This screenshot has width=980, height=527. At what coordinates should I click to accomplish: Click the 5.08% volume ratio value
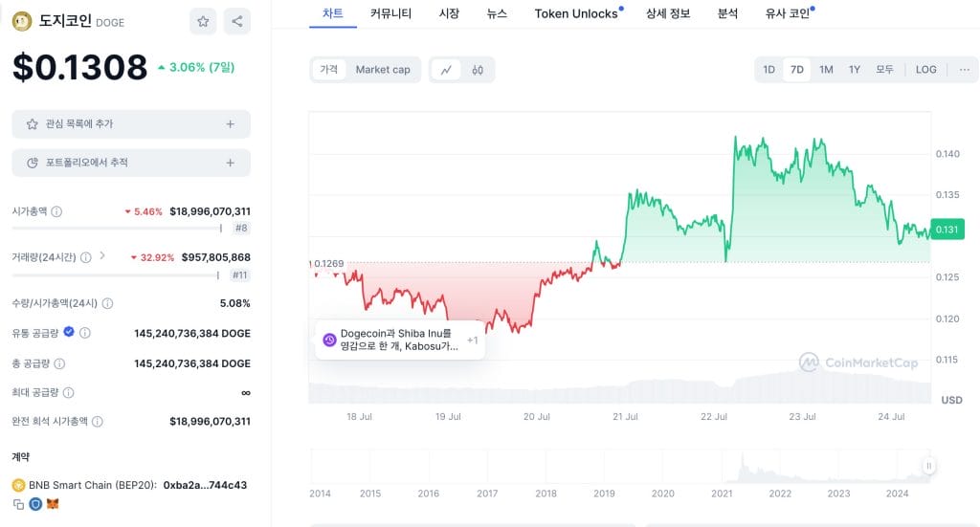[x=235, y=303]
